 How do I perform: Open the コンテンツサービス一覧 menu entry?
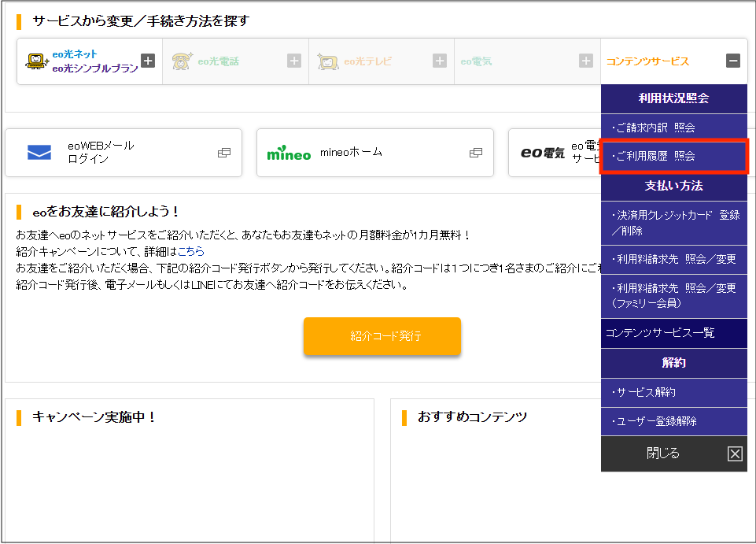pyautogui.click(x=673, y=333)
